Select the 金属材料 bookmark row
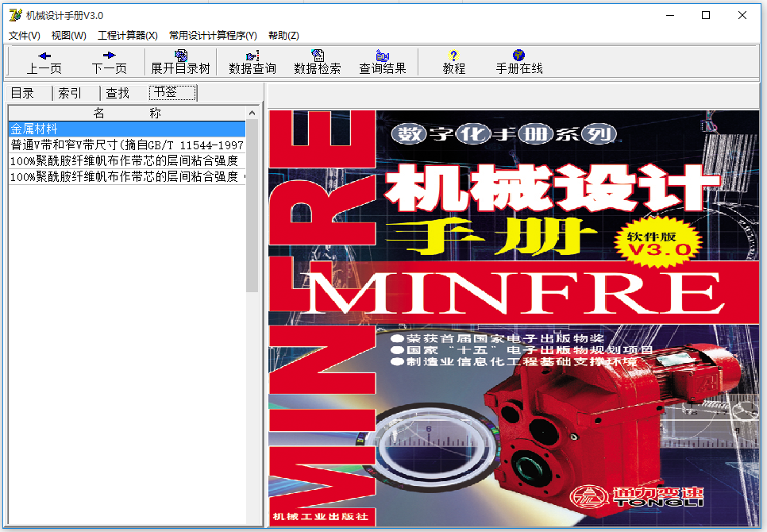 click(127, 129)
